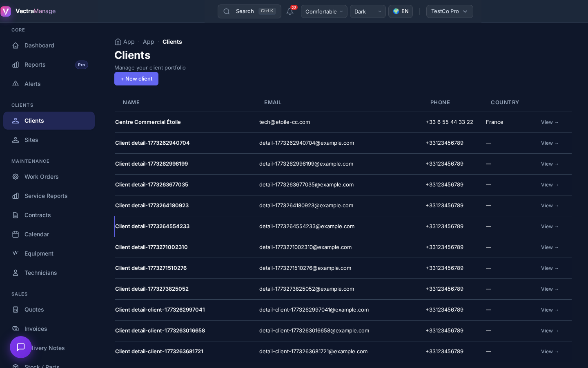This screenshot has width=588, height=368.
Task: Click the Clients icon in sidebar
Action: coord(16,121)
